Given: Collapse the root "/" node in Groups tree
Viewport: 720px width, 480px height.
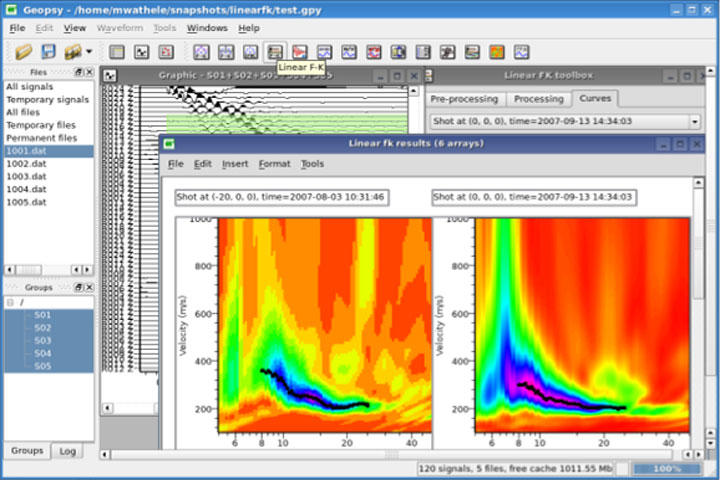Looking at the screenshot, I should (10, 301).
